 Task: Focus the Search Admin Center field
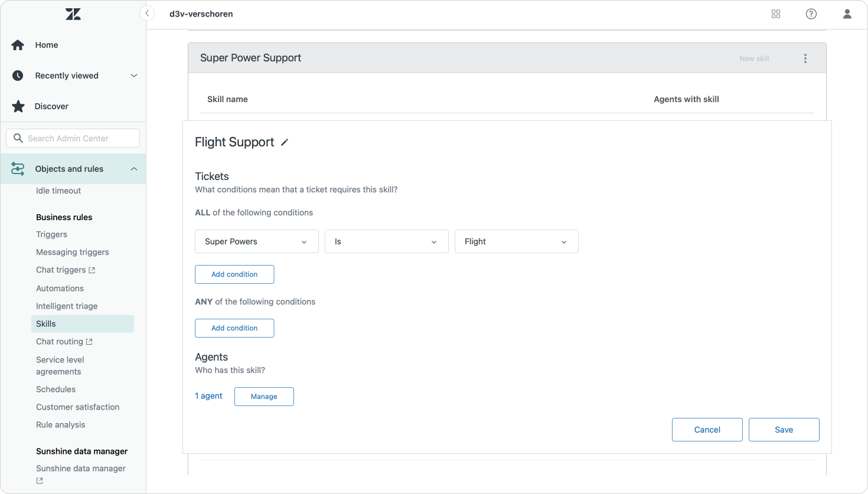point(73,138)
